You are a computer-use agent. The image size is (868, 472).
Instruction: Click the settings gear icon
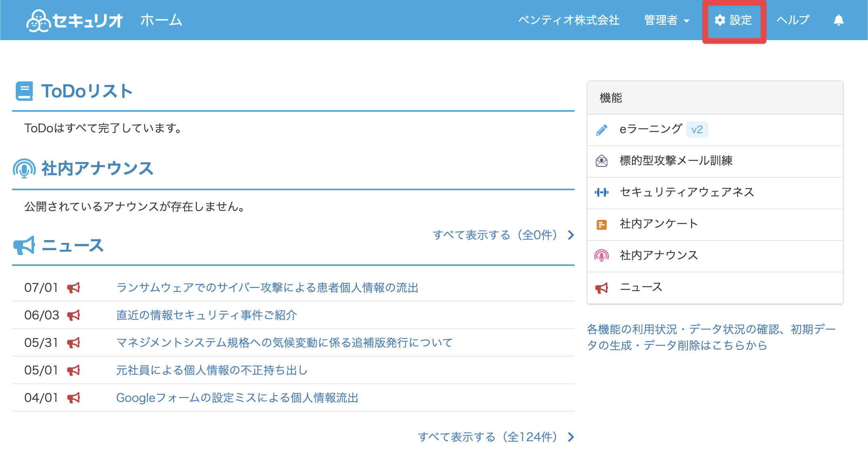coord(720,20)
